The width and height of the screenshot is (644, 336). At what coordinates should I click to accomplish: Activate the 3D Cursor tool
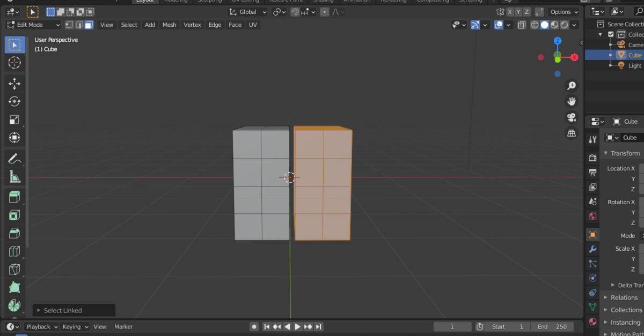pos(15,63)
